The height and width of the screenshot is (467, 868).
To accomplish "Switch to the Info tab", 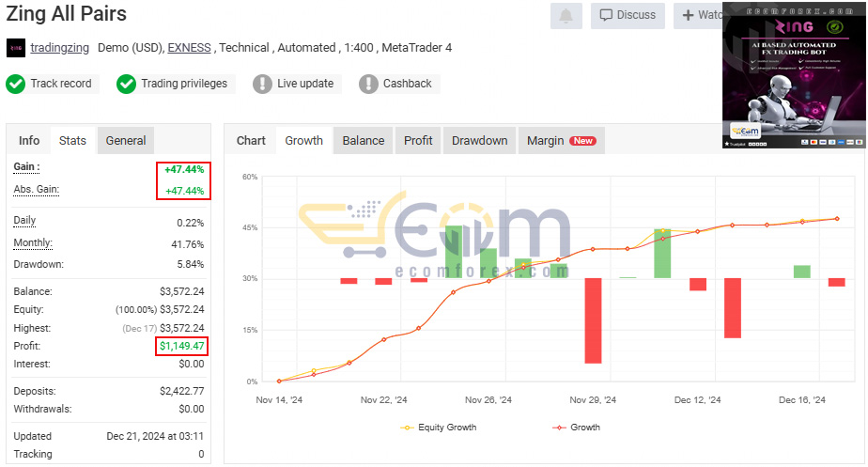I will tap(29, 141).
